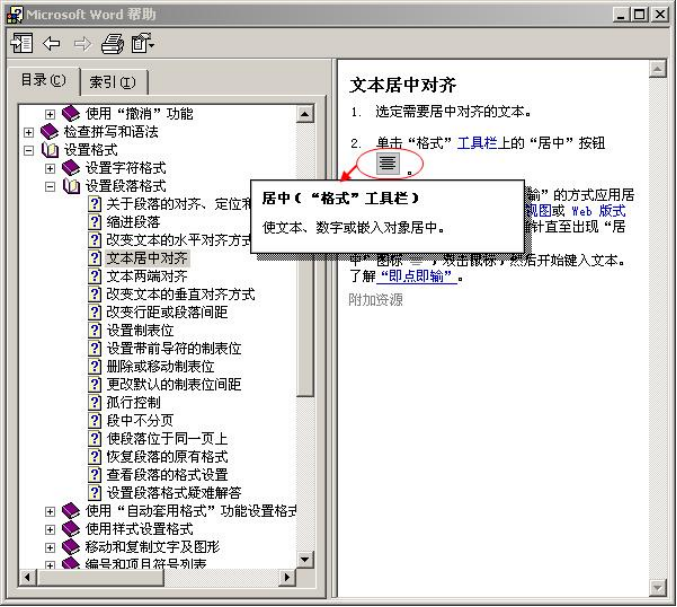Image resolution: width=677 pixels, height=607 pixels.
Task: Select the open book icon of 设置格式
Action: tap(50, 150)
